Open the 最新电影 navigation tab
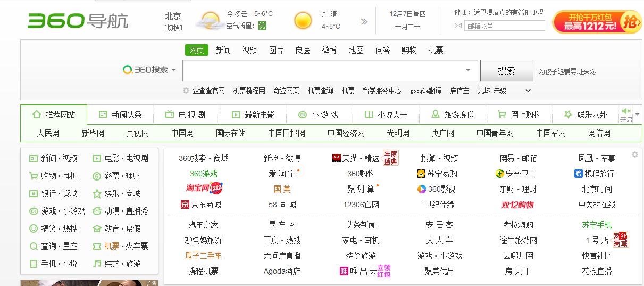 tap(253, 115)
